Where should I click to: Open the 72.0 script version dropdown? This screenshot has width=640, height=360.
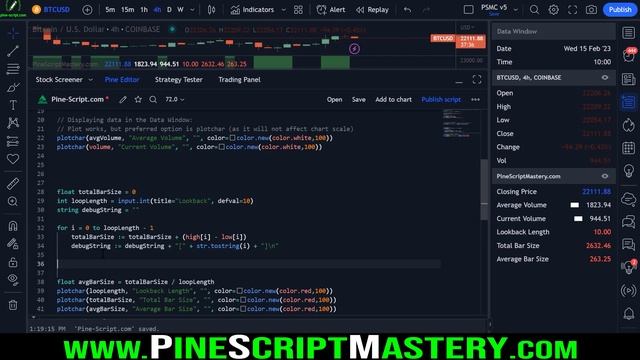click(175, 99)
